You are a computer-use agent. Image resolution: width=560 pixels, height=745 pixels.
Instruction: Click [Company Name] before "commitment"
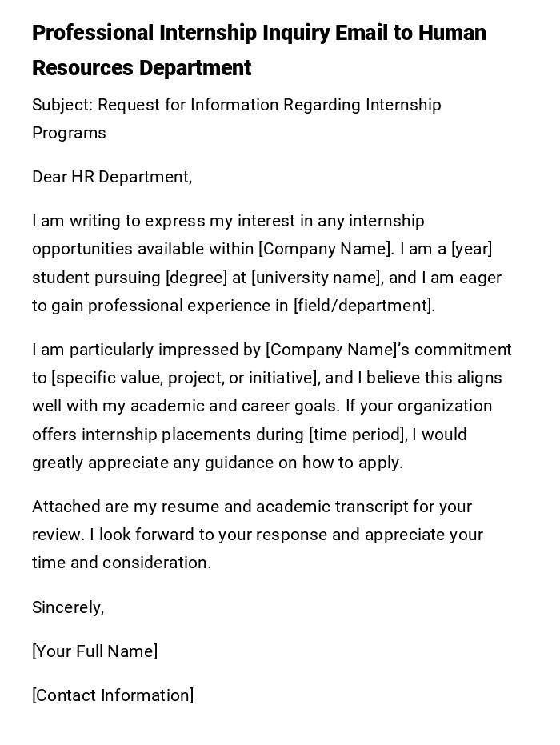coord(331,350)
